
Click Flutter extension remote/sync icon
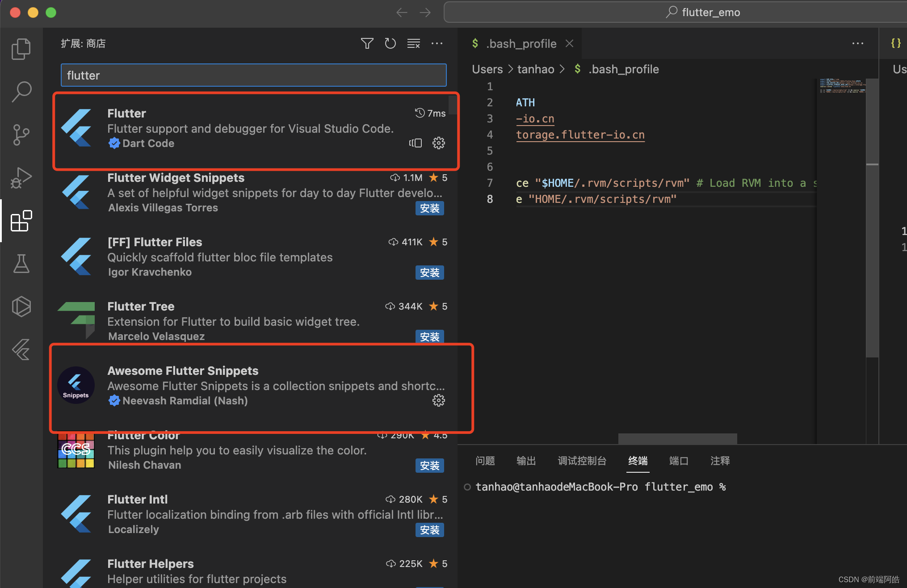416,143
